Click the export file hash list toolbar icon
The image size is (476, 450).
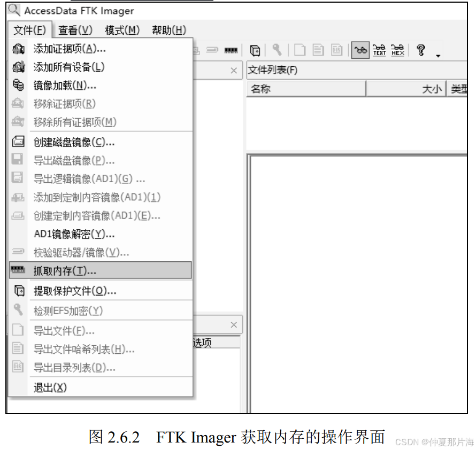click(x=318, y=50)
